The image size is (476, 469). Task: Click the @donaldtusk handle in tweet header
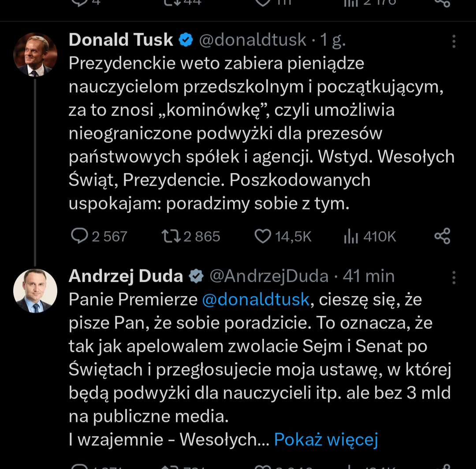[253, 40]
